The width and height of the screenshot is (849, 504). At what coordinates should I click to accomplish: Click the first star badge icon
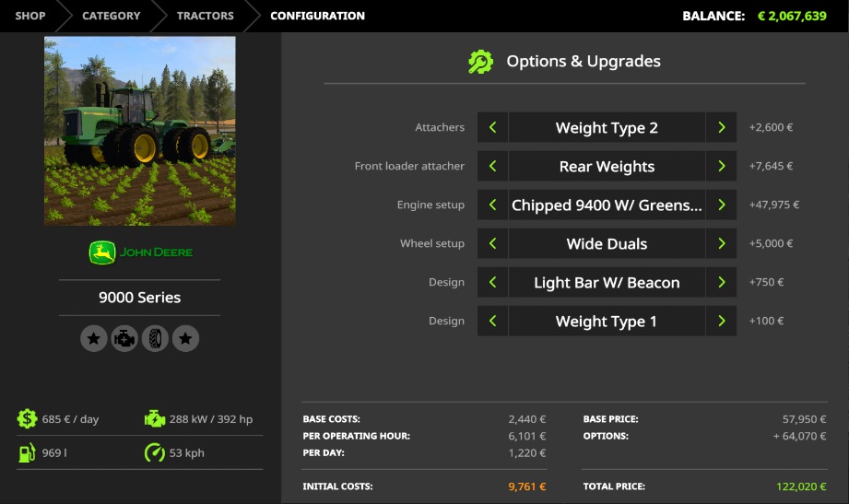(x=93, y=339)
